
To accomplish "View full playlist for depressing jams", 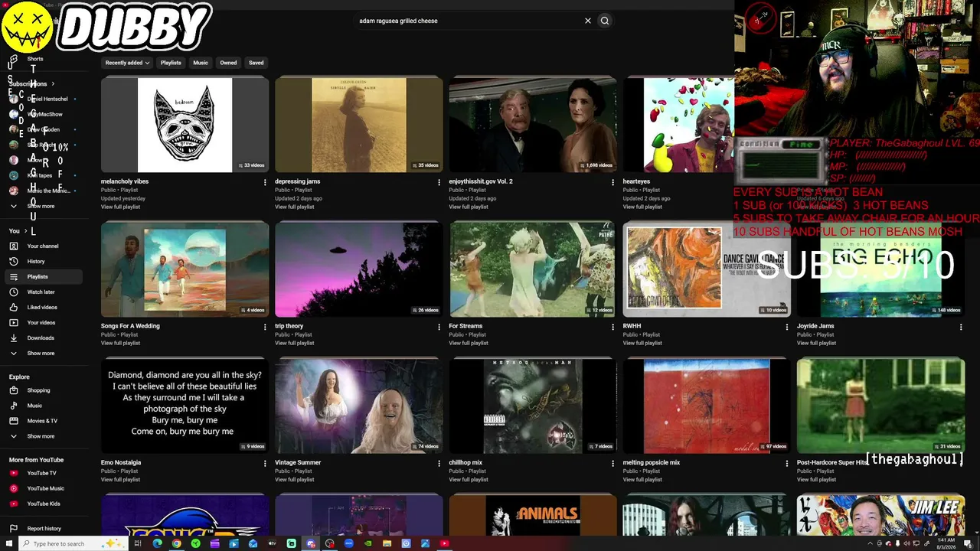I will 294,207.
